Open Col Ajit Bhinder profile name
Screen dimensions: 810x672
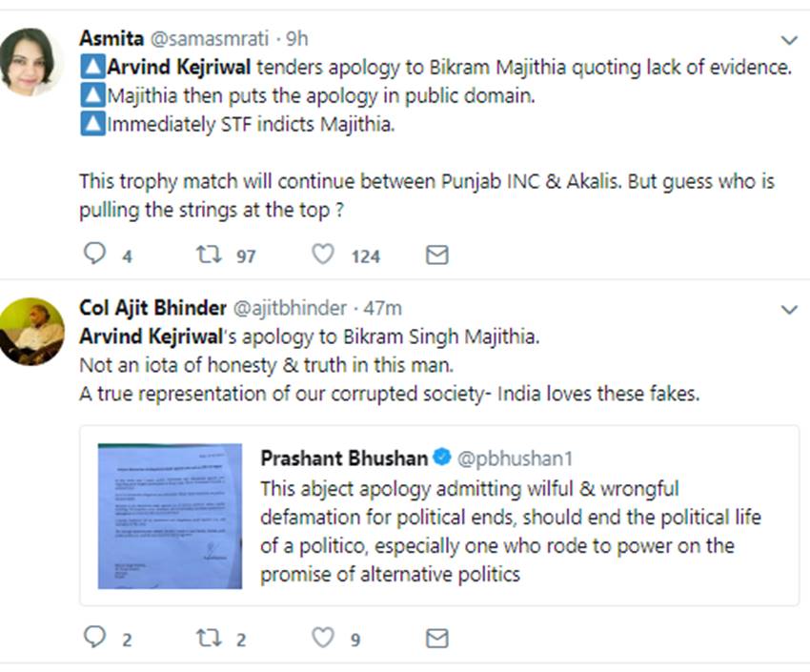click(x=153, y=308)
